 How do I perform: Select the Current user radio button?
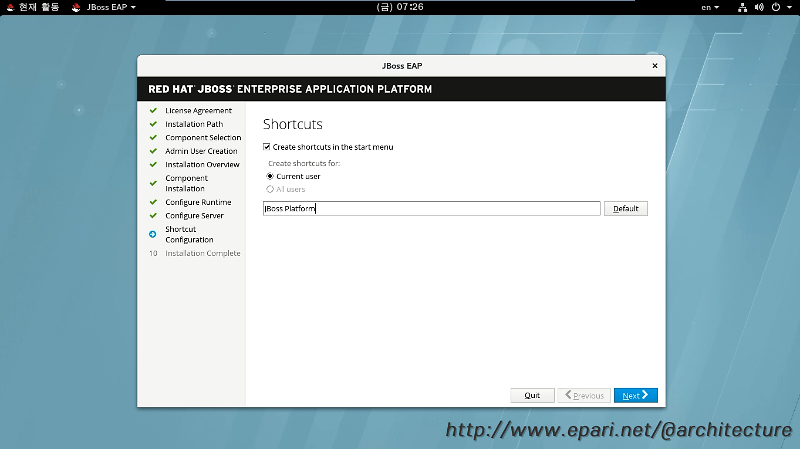pyautogui.click(x=270, y=176)
